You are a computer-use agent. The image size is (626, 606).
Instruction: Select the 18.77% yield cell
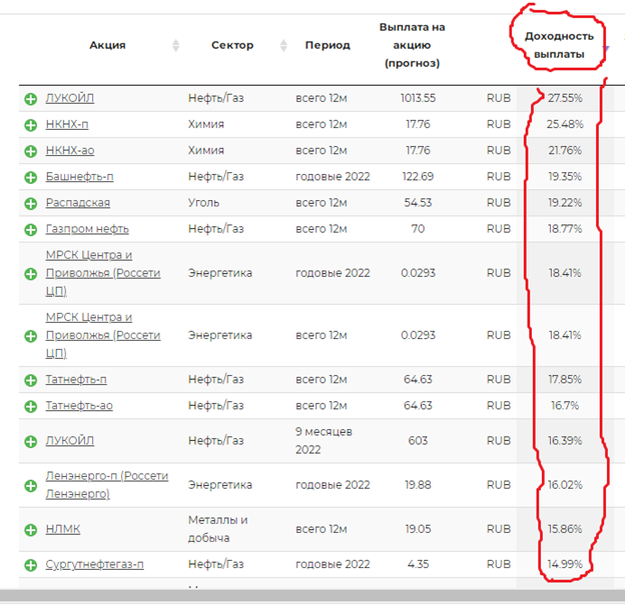(x=565, y=229)
